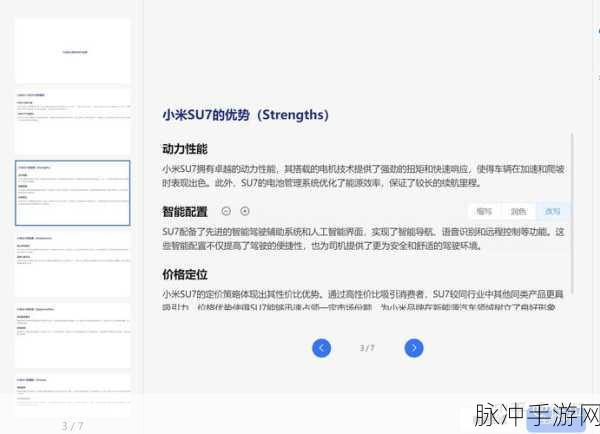600x434 pixels.
Task: Go to the previous slide with the left arrow
Action: coord(321,348)
